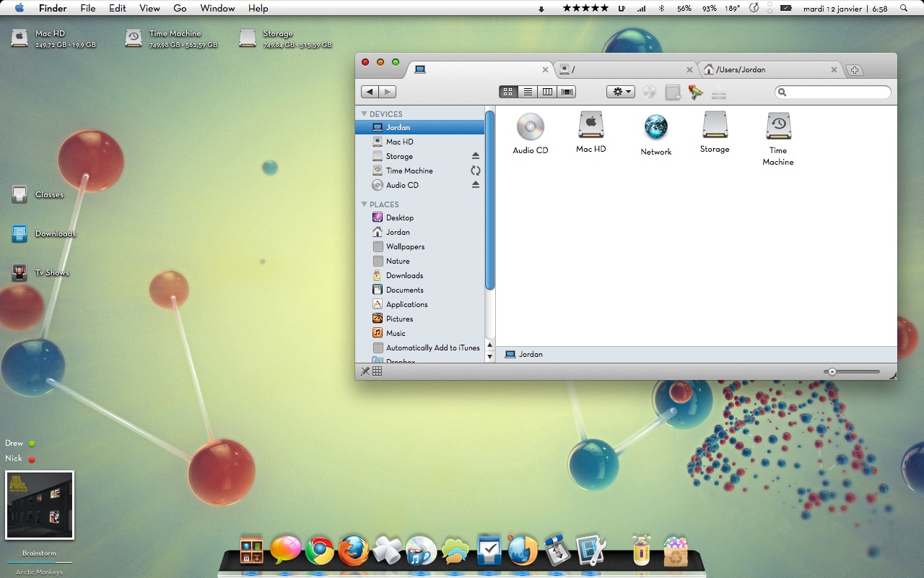Toggle the tools icon in status bar
This screenshot has height=578, width=924.
pyautogui.click(x=365, y=371)
